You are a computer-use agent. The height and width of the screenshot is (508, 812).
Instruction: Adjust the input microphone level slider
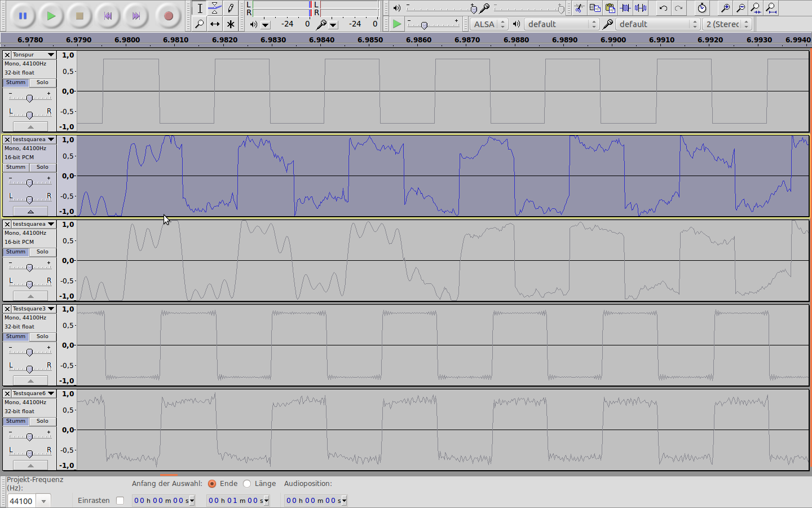point(529,8)
